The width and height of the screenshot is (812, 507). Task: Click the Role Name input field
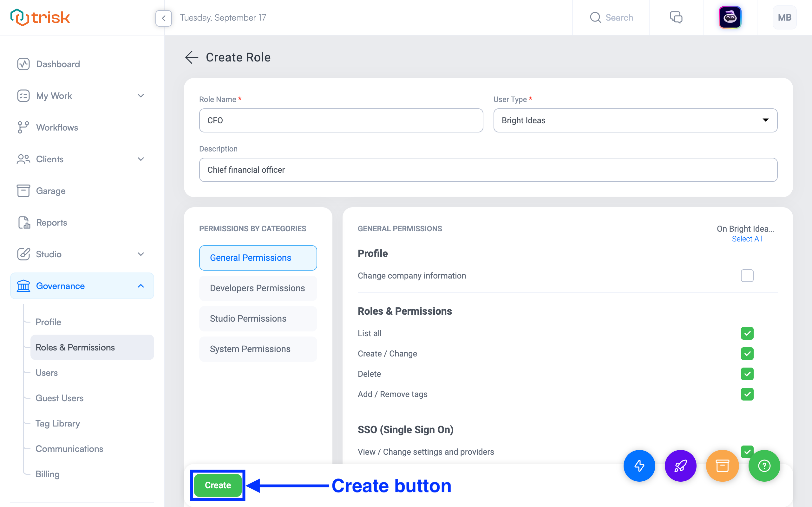point(340,120)
